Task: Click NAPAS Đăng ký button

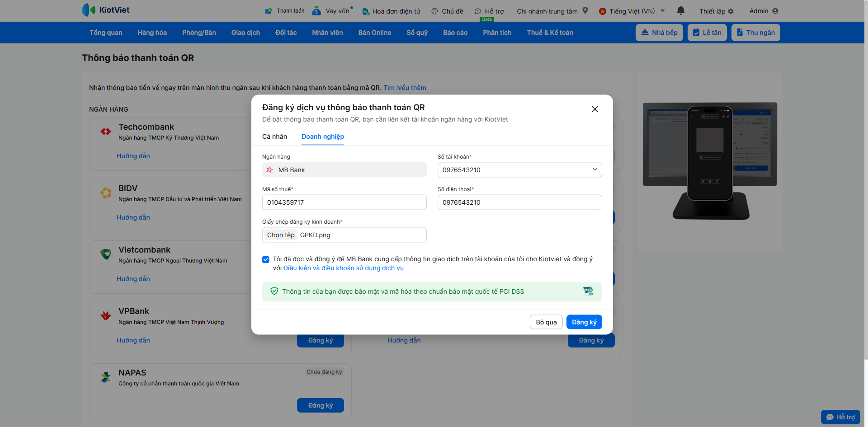Action: (x=321, y=405)
